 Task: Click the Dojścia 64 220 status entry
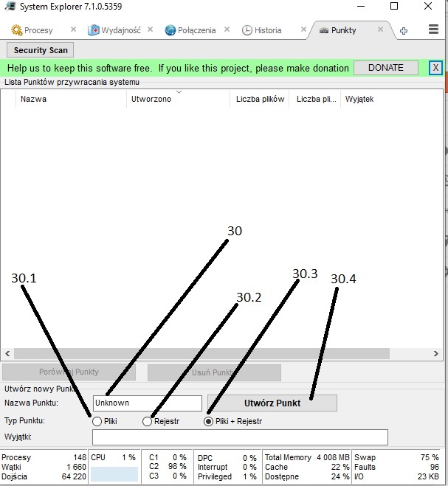pyautogui.click(x=44, y=476)
